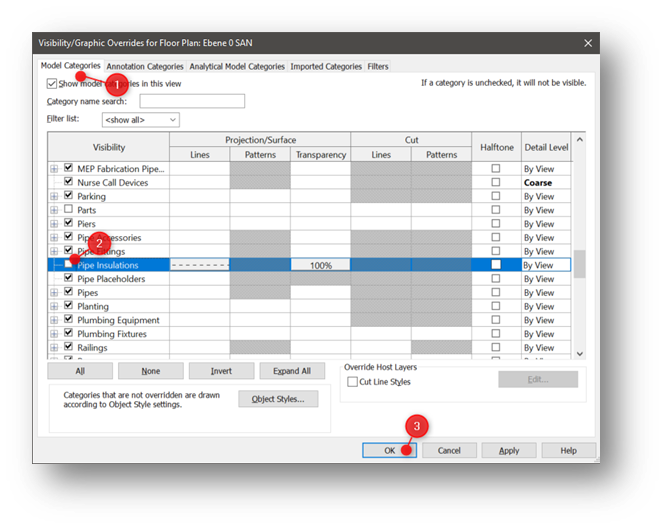
Task: Expand the Plumbing Fixtures category
Action: [x=54, y=334]
